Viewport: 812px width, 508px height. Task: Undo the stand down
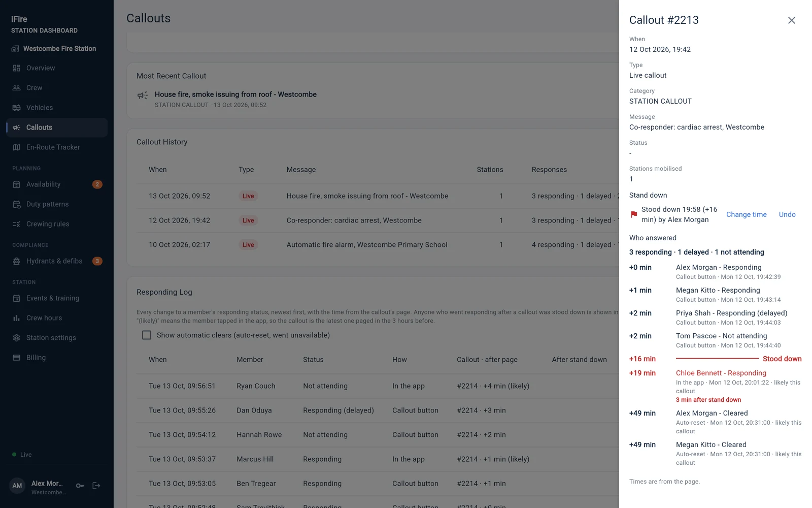(787, 214)
